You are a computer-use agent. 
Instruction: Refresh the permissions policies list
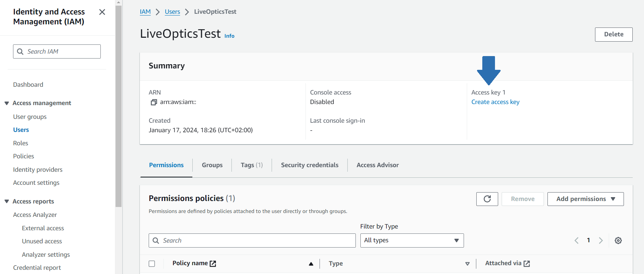coord(487,199)
